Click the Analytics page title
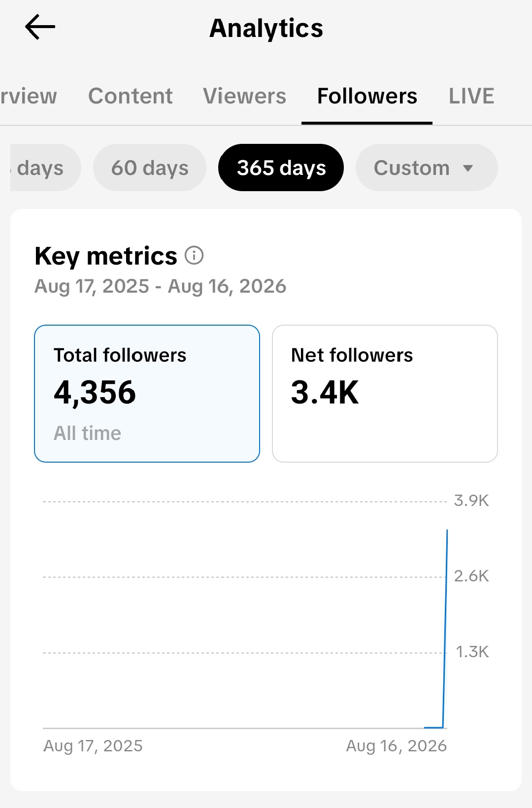The width and height of the screenshot is (532, 808). (x=266, y=28)
